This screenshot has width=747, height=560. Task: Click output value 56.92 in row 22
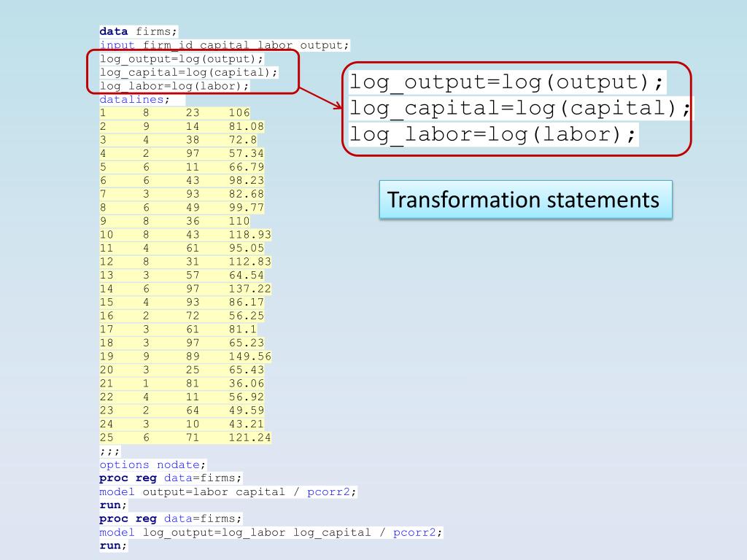pos(247,397)
